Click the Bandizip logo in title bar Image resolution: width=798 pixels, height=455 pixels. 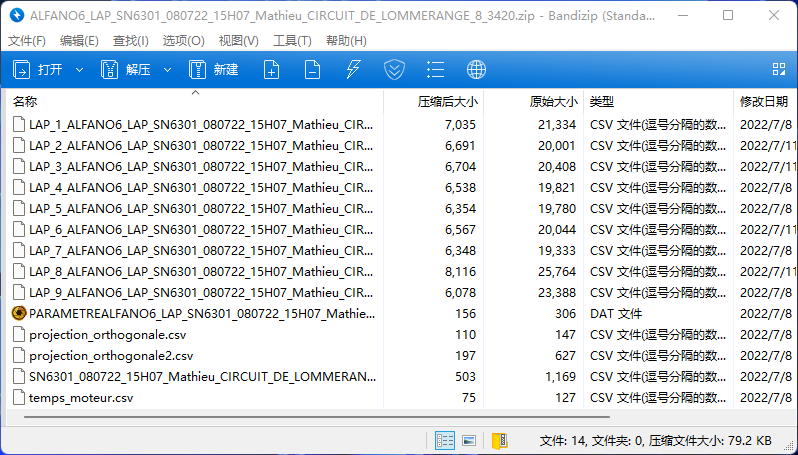tap(17, 15)
